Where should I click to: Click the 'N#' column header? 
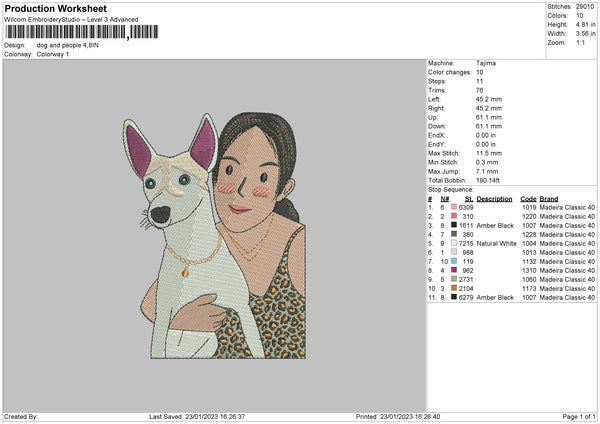click(445, 199)
